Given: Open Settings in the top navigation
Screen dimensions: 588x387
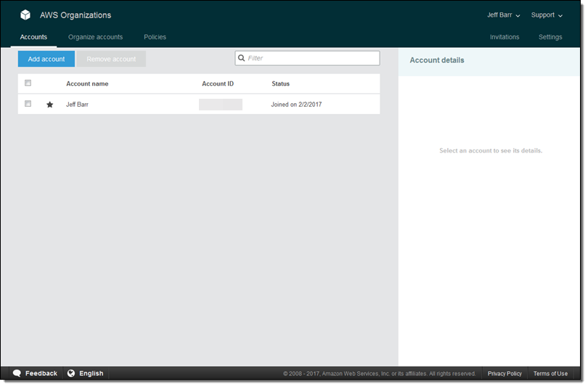Looking at the screenshot, I should (550, 37).
